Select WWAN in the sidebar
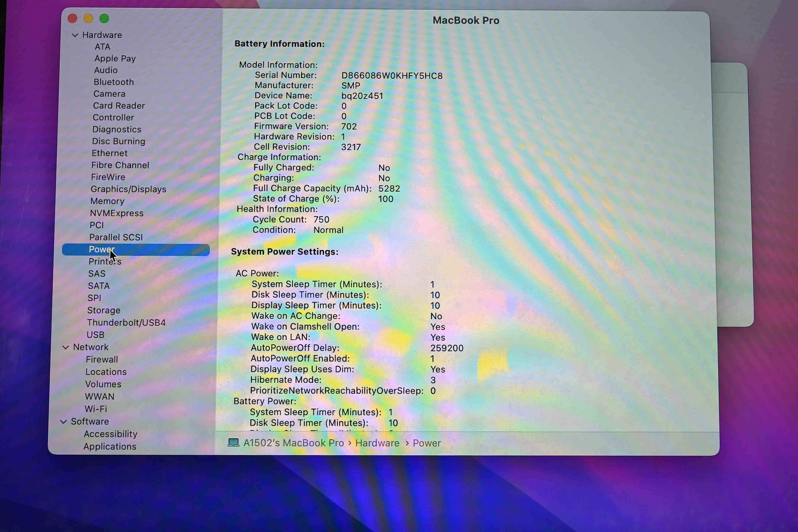798x532 pixels. click(x=100, y=397)
